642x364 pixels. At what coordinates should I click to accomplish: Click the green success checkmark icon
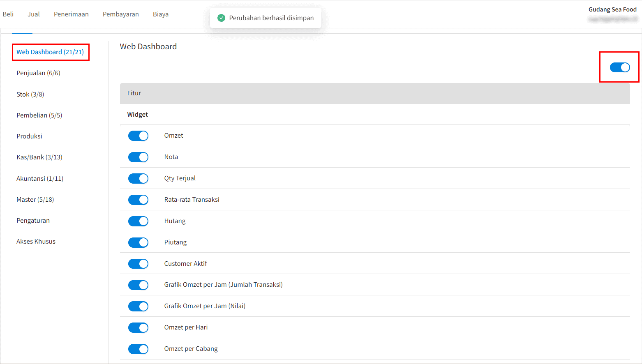[221, 18]
